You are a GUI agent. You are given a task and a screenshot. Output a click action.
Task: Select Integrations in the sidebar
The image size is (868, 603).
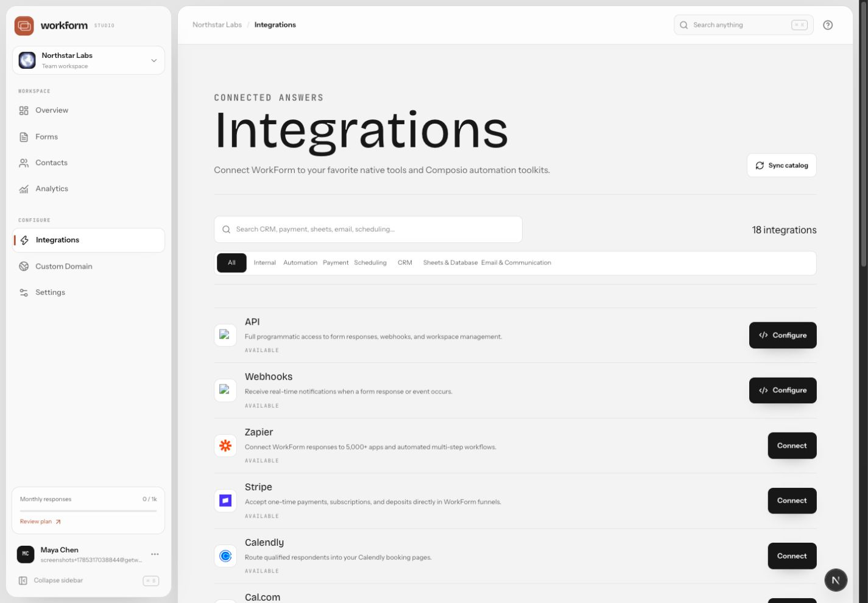point(88,240)
